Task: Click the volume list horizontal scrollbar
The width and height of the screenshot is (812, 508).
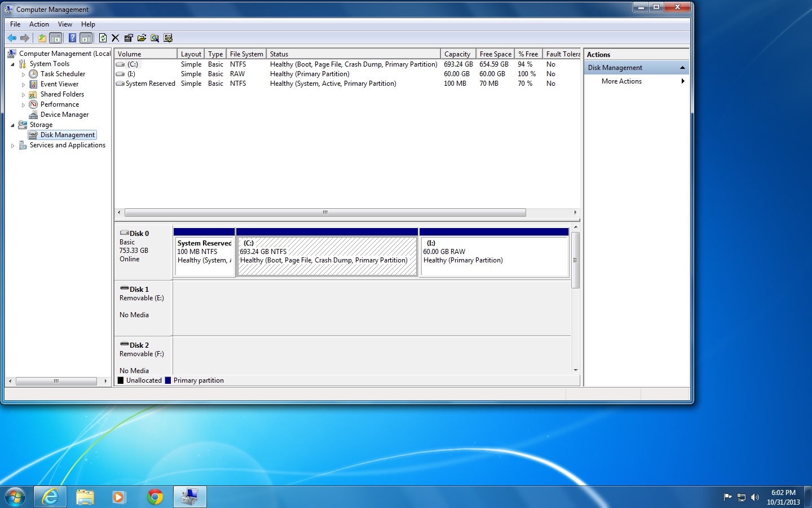Action: pos(325,213)
